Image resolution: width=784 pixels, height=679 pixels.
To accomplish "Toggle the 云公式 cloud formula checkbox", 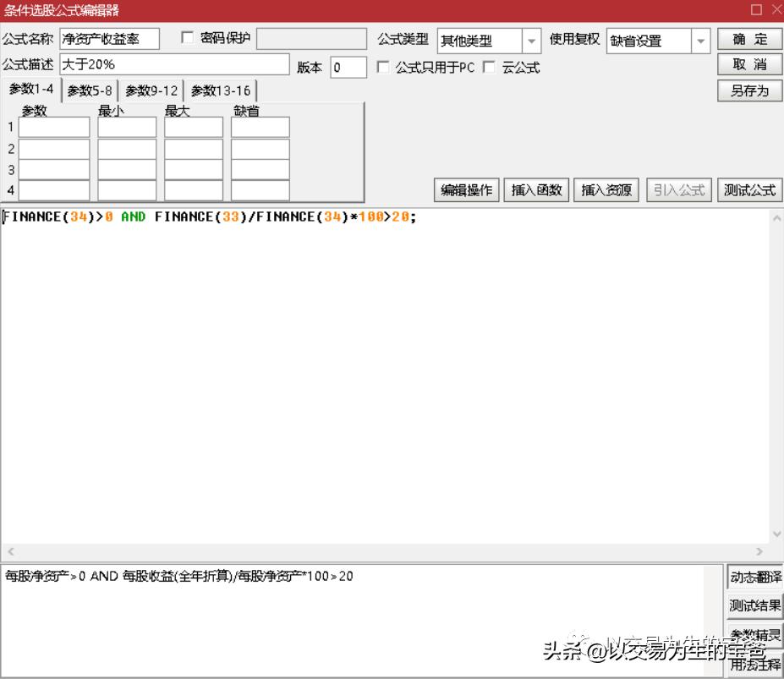I will point(490,67).
